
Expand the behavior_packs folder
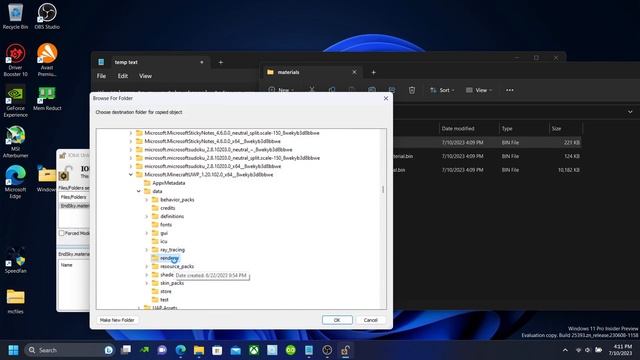tap(147, 200)
